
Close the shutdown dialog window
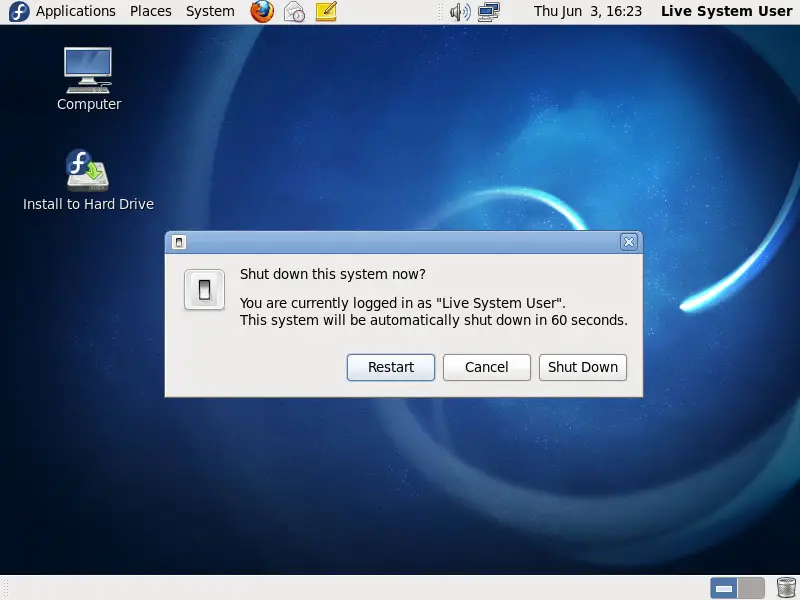tap(629, 242)
